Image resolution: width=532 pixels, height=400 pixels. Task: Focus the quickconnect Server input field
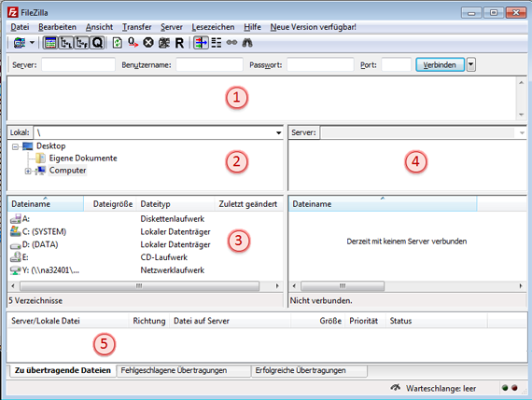[78, 64]
